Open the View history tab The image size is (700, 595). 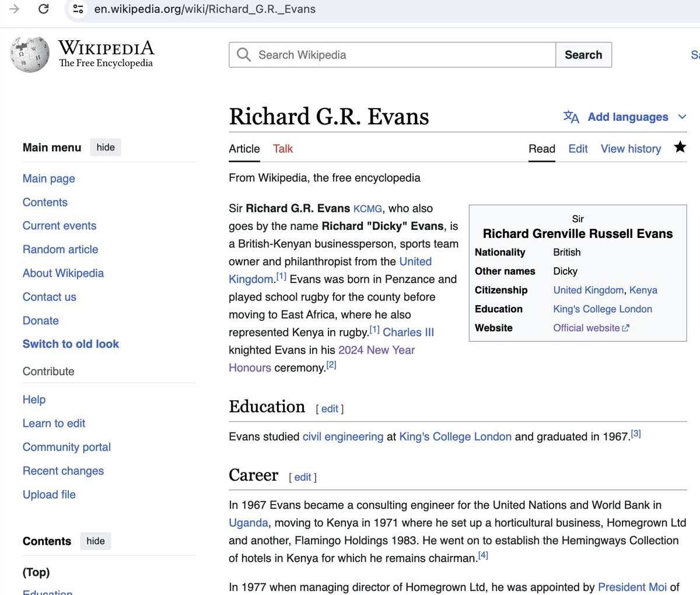click(x=631, y=149)
